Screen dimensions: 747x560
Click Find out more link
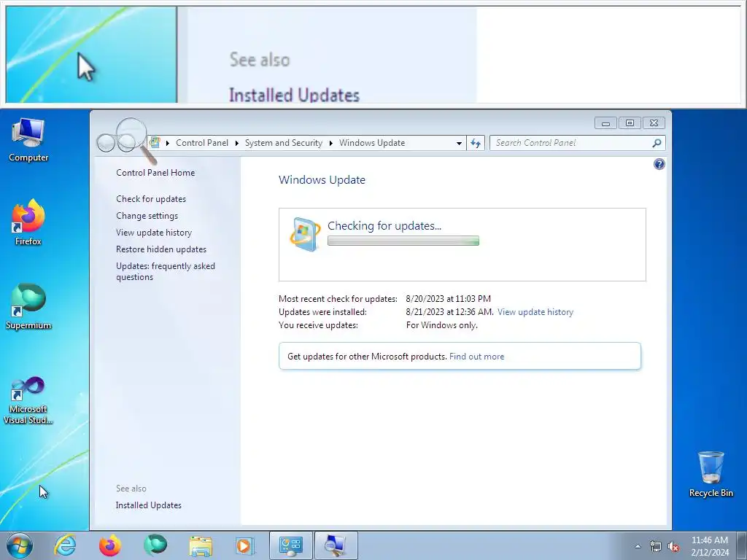point(476,356)
